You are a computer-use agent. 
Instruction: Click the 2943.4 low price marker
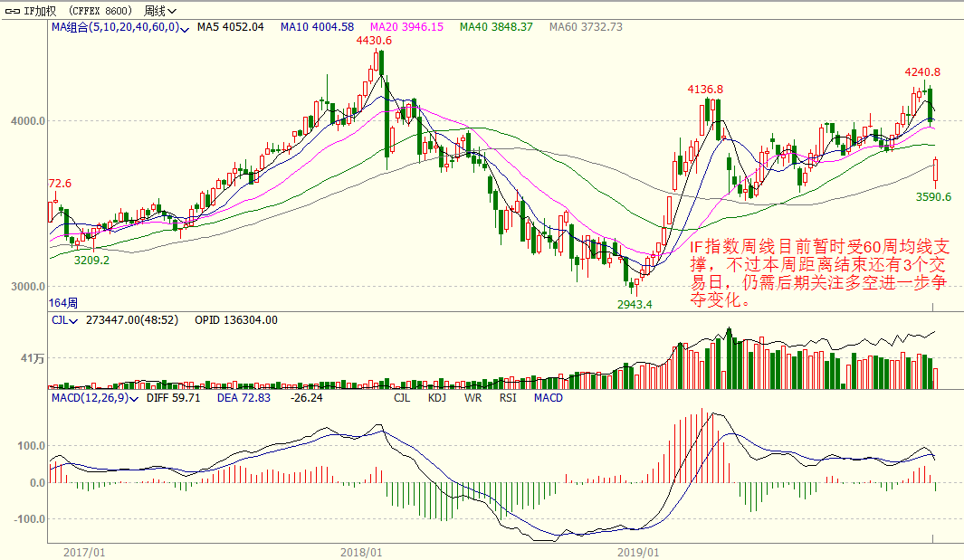(x=635, y=304)
